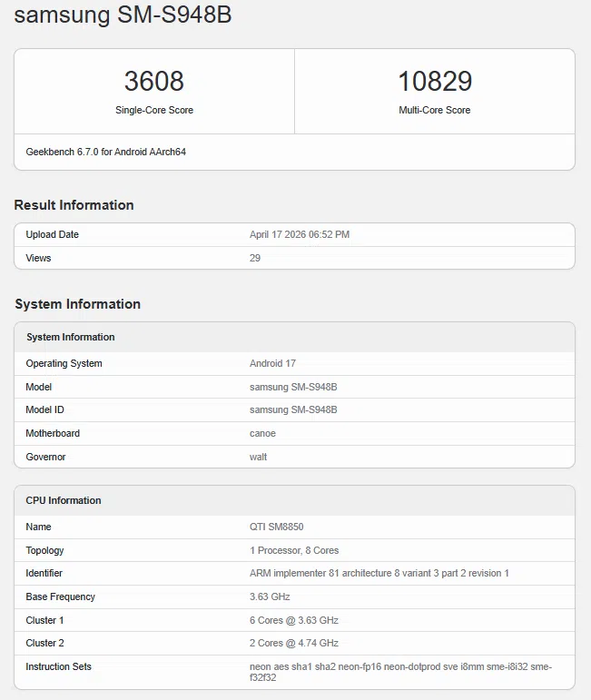
Task: Click the CPU Information table header
Action: [64, 500]
